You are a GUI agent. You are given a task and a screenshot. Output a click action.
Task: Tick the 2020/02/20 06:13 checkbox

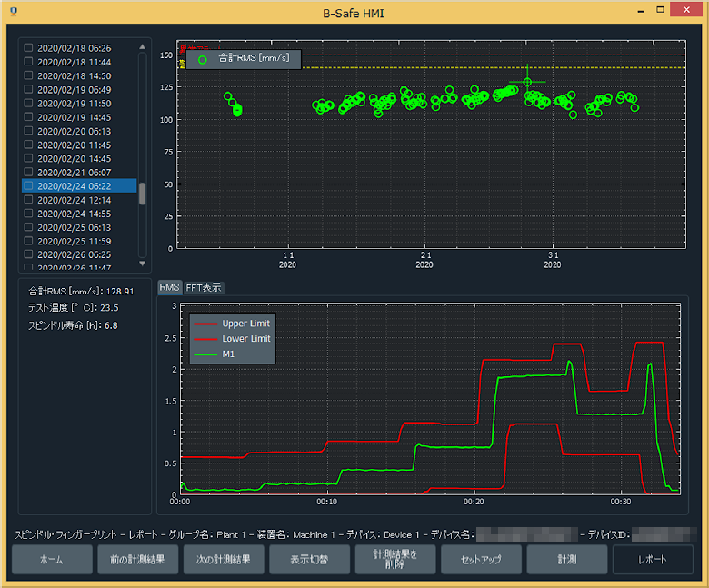28,131
